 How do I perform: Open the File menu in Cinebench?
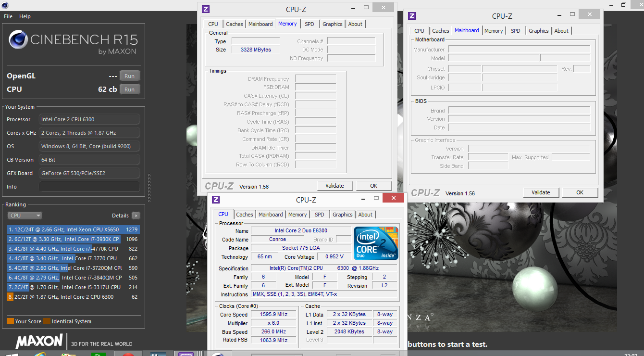pyautogui.click(x=8, y=16)
